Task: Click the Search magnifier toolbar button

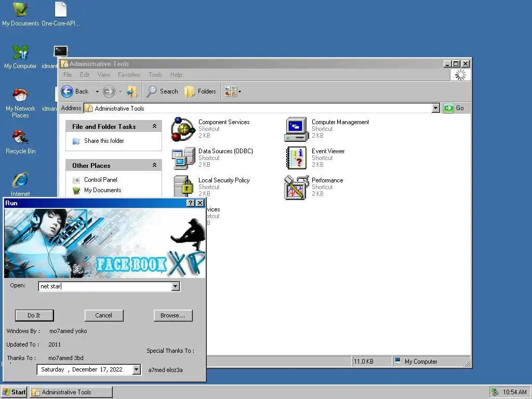Action: point(162,91)
